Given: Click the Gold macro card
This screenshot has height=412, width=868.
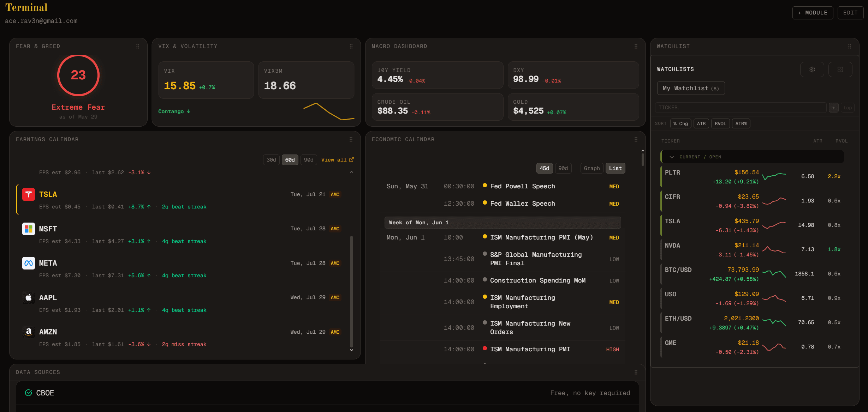Looking at the screenshot, I should point(573,107).
